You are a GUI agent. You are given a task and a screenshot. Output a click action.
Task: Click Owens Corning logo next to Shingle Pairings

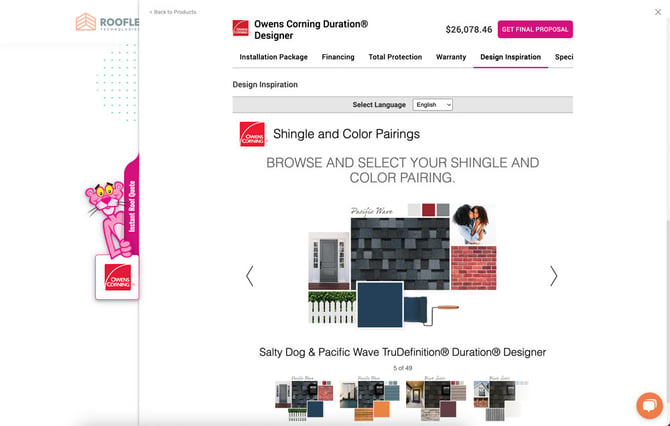click(252, 134)
